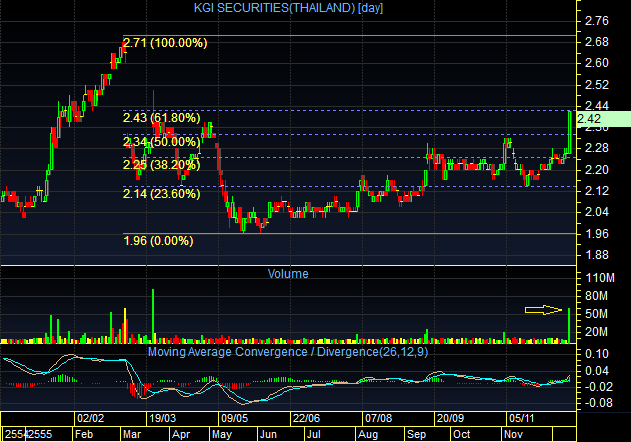Select the 2.34 (50.00%) Fibonacci label
This screenshot has width=631, height=442.
coord(161,141)
